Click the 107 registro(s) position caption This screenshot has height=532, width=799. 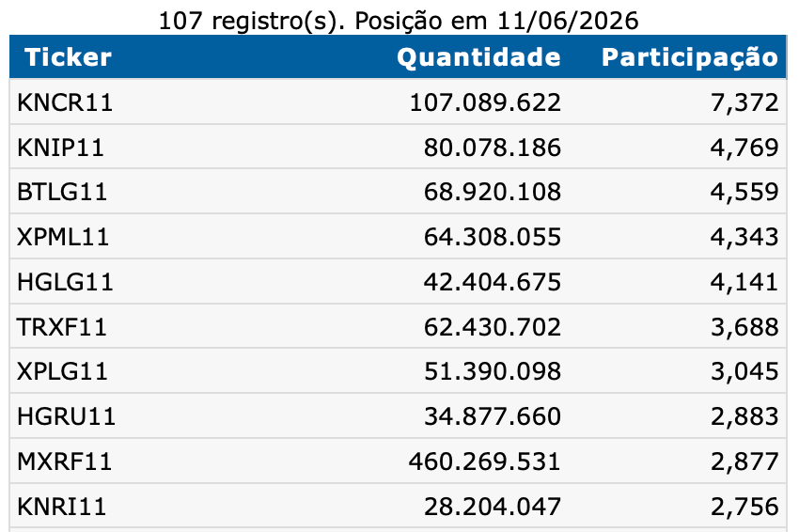pyautogui.click(x=399, y=22)
